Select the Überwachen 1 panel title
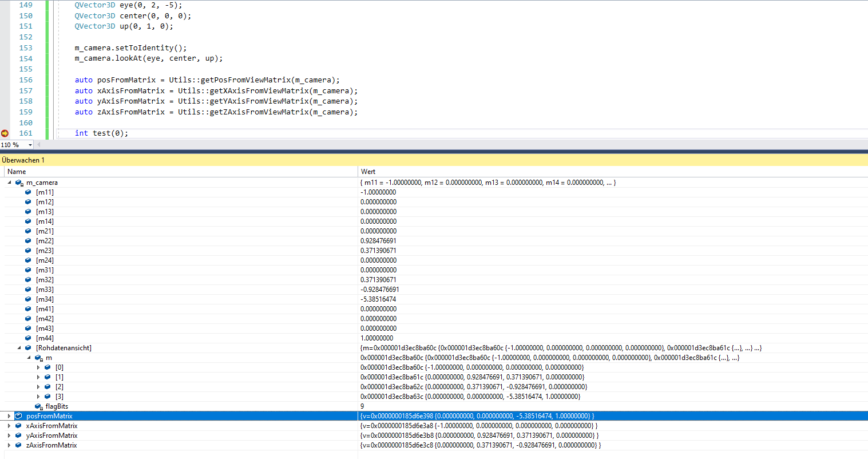868x459 pixels. [x=23, y=160]
